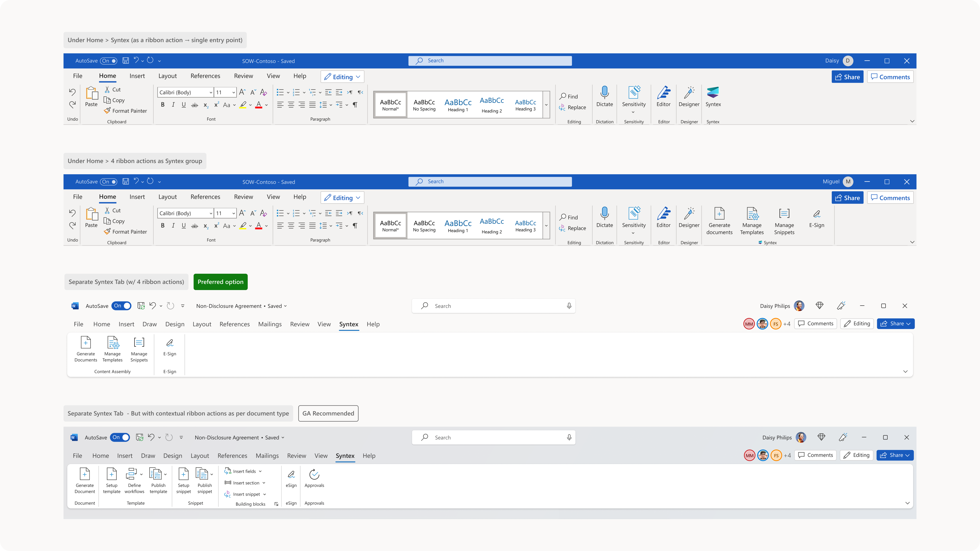
Task: Apply red font color in Daisy's SOW-Contoso window
Action: [259, 105]
